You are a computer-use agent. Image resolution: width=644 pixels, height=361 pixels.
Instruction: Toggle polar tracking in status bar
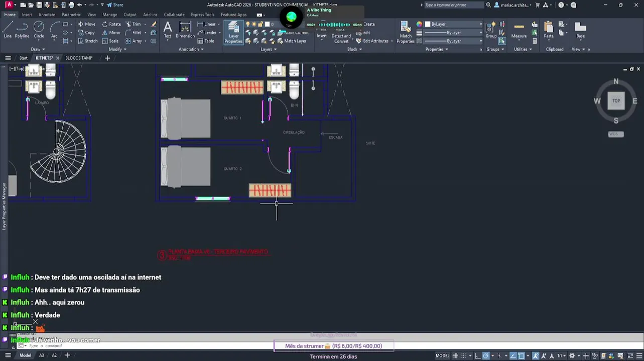click(486, 355)
